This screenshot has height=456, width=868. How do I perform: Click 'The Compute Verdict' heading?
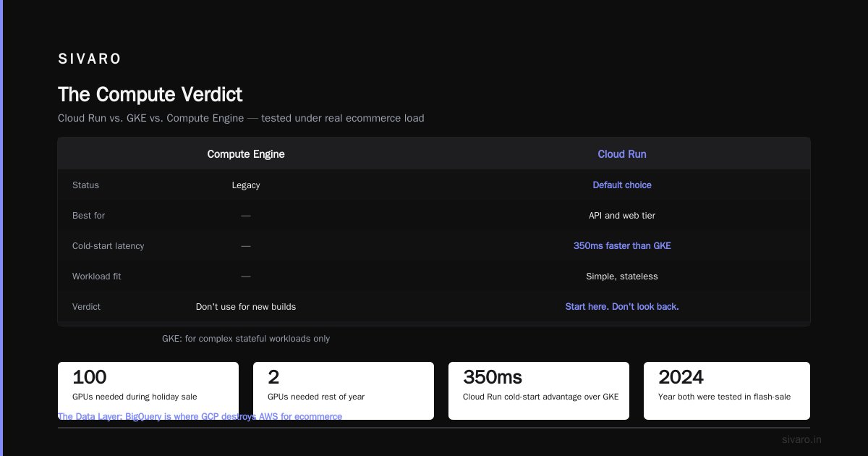pos(150,95)
